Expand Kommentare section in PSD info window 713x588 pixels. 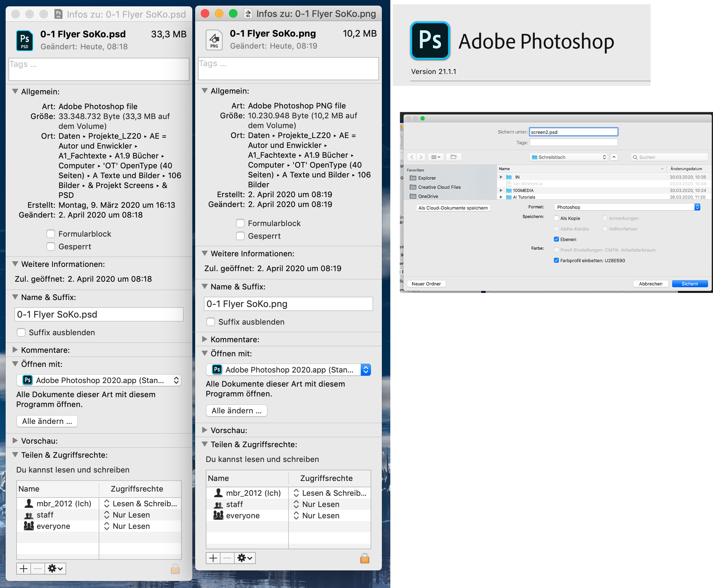click(15, 350)
